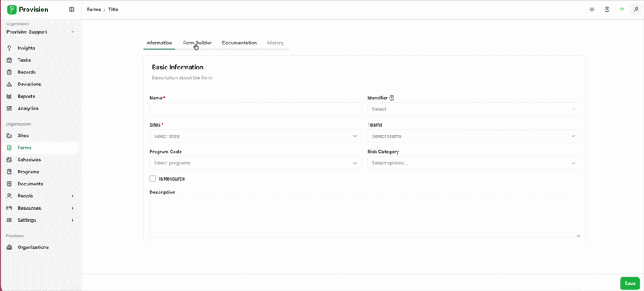Open the Sites select dropdown
This screenshot has width=644, height=291.
click(255, 136)
